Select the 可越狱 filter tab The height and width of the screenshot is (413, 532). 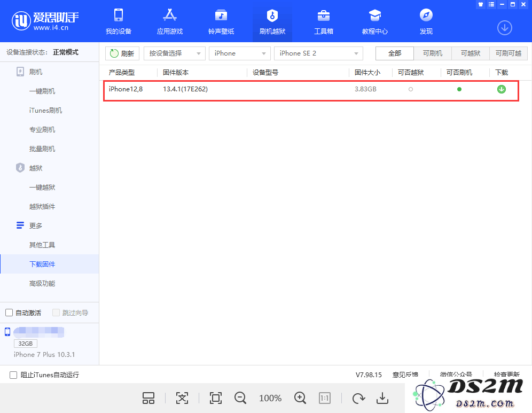pos(471,53)
